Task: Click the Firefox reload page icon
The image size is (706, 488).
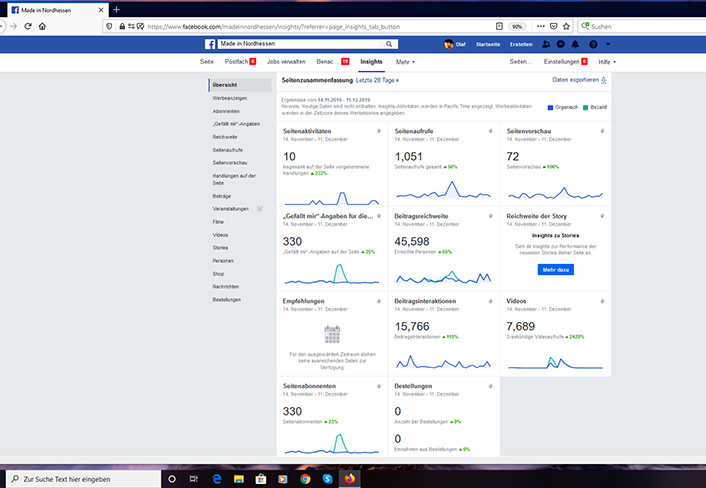Action: point(28,27)
